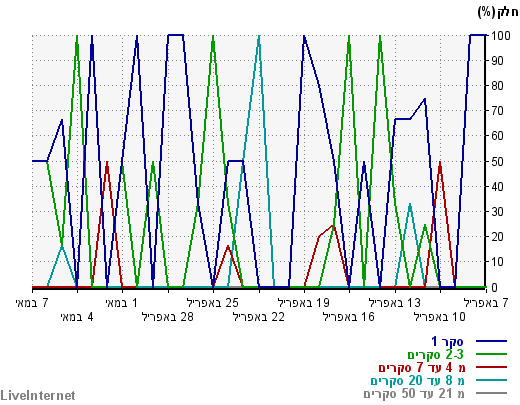The width and height of the screenshot is (520, 405).
Task: Click the green line swatch for 2-3 סקרים
Action: (491, 354)
